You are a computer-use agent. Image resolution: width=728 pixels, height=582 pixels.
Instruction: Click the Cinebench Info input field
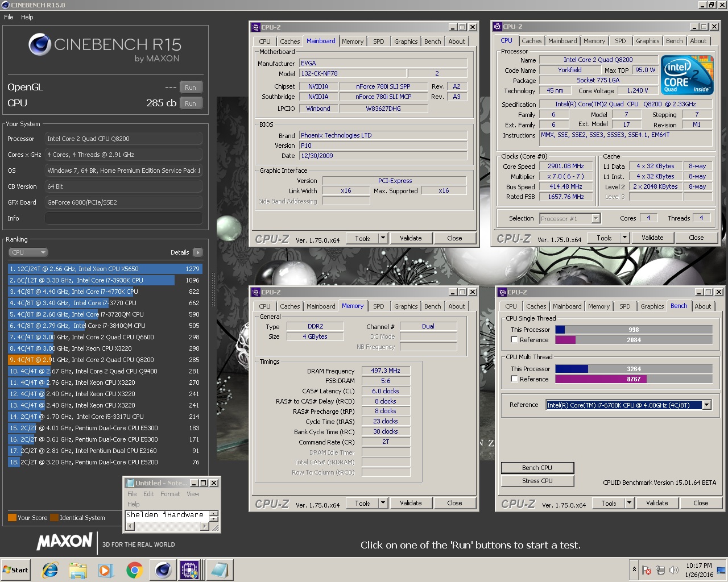tap(123, 218)
